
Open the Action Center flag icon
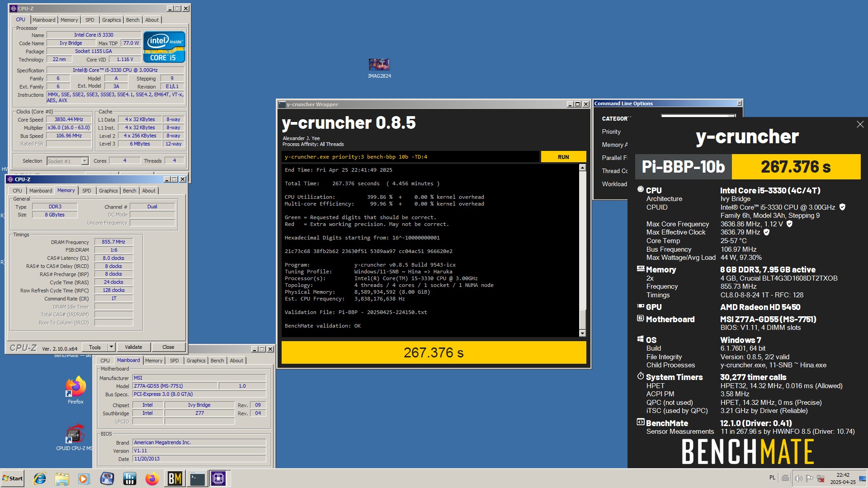click(x=810, y=478)
